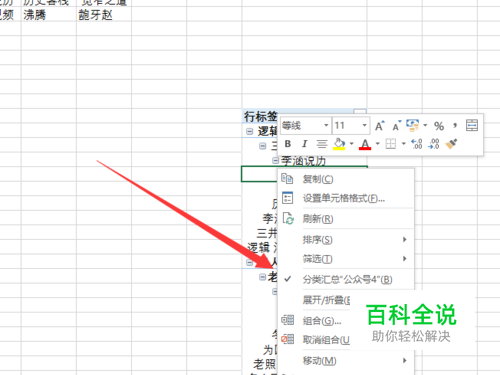Click the group icon beside 组合(G)
Screen dimensions: 500x375
point(287,320)
